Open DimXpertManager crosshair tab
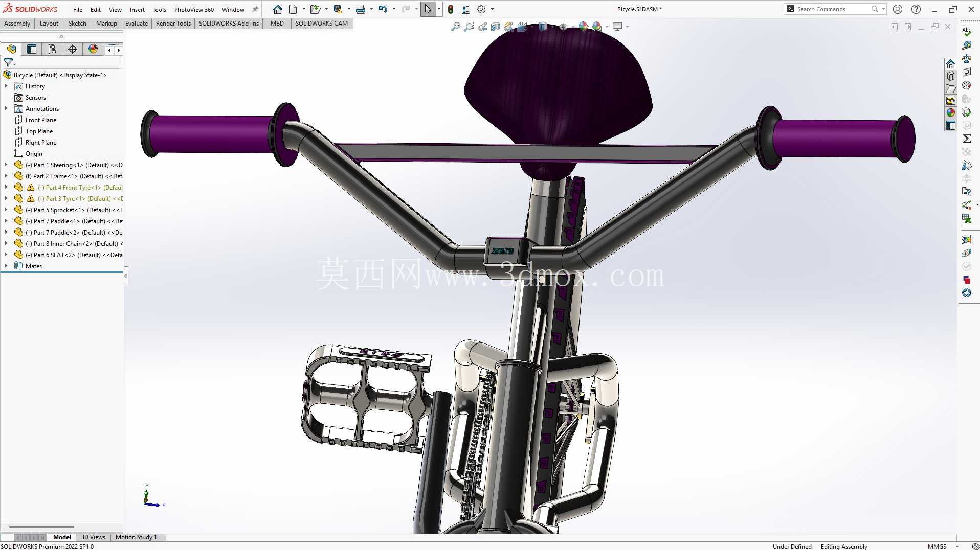 [x=73, y=49]
